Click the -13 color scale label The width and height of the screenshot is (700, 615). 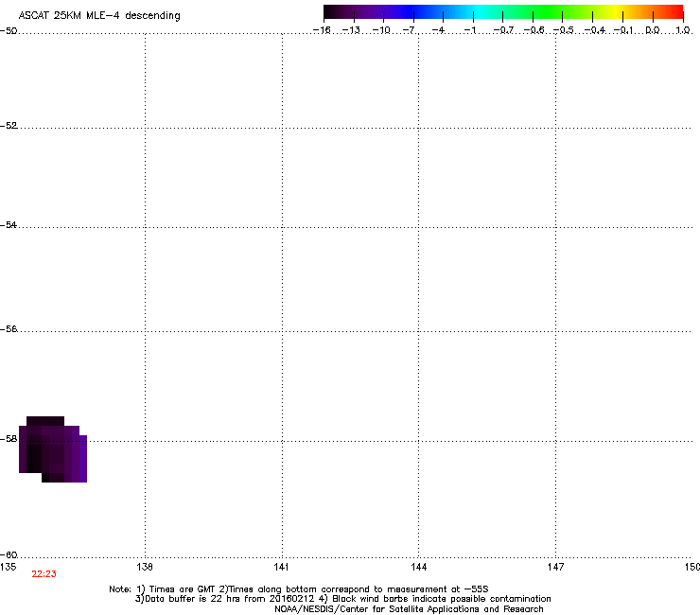pyautogui.click(x=351, y=30)
